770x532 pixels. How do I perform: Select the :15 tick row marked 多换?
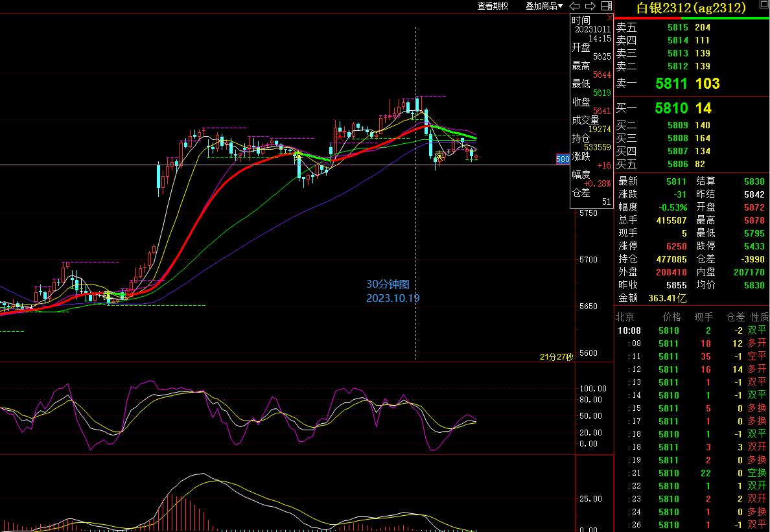coord(692,408)
